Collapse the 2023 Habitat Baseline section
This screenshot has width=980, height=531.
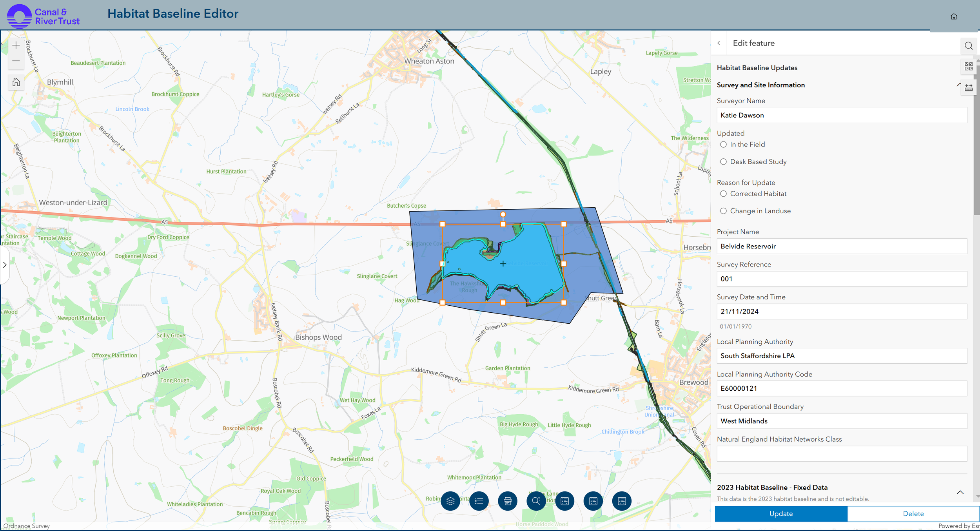pyautogui.click(x=960, y=492)
